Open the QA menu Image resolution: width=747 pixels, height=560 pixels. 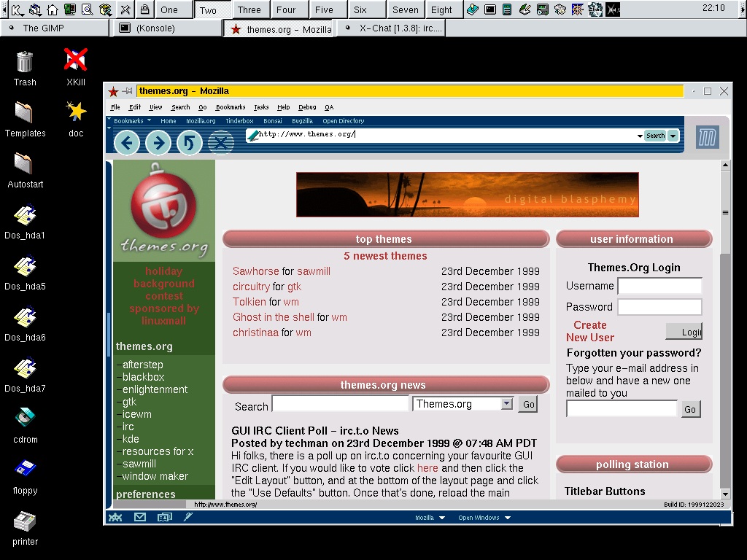[329, 107]
